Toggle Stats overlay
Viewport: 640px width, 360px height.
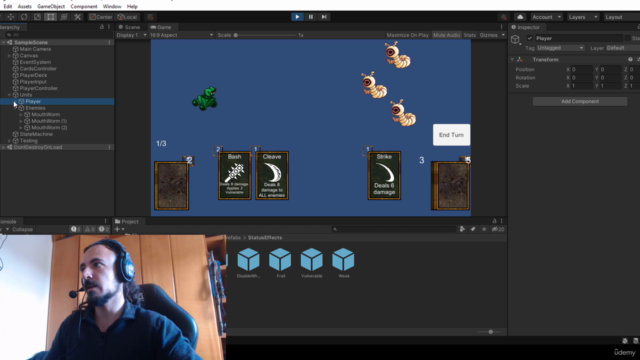pos(470,35)
